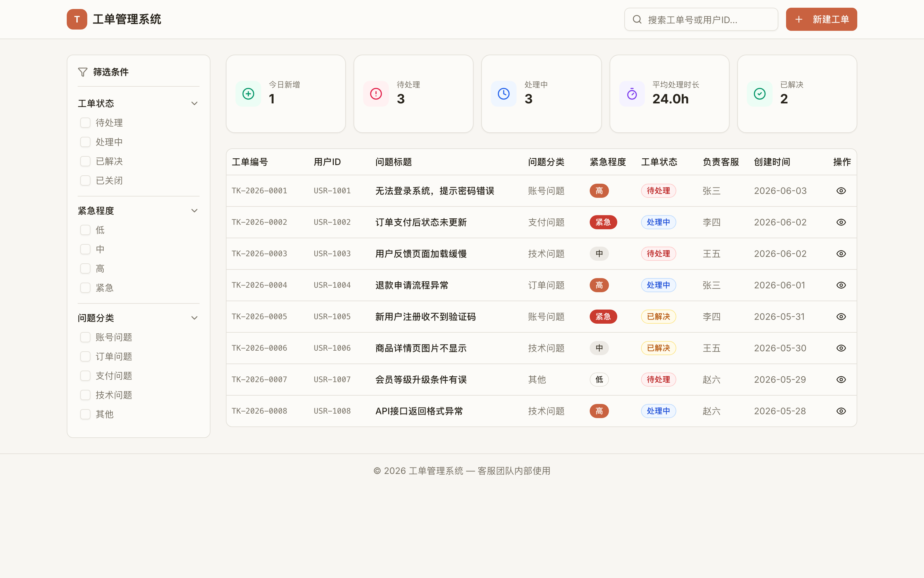This screenshot has width=924, height=578.
Task: Click the 新建工单 button
Action: pos(821,19)
